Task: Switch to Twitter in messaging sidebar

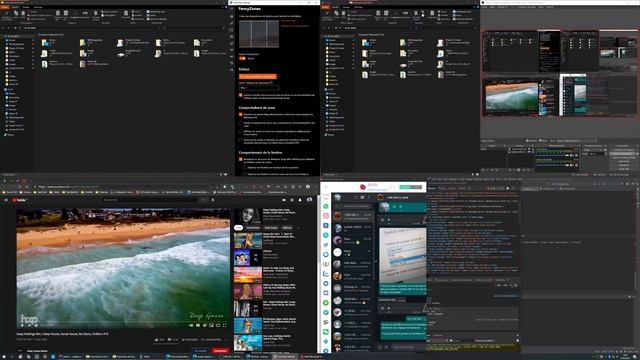Action: click(326, 244)
